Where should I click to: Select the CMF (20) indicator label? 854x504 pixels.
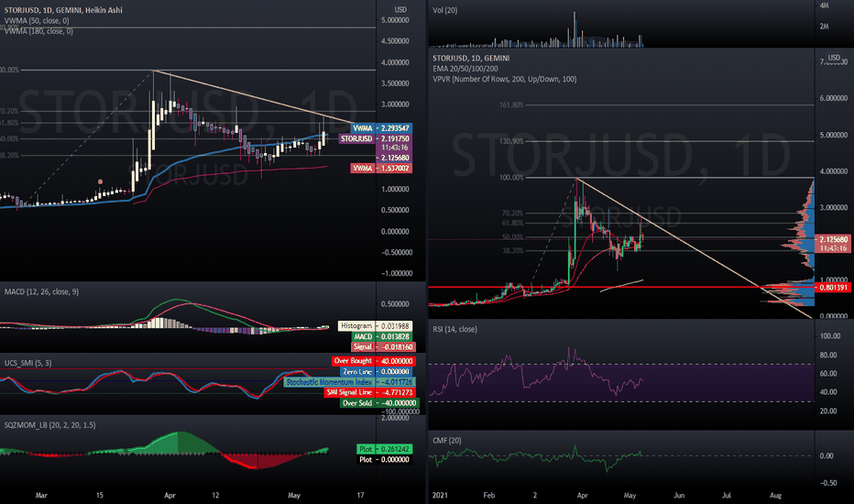coord(446,440)
